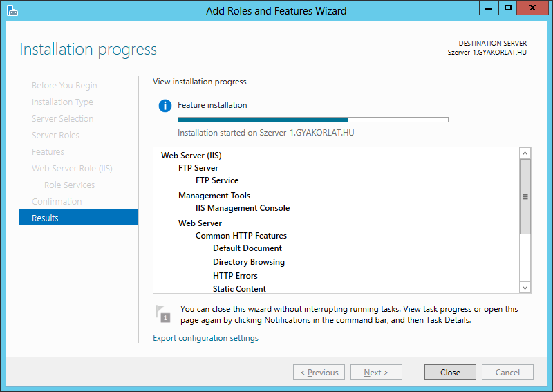The width and height of the screenshot is (553, 392).
Task: Click the Installation started status text
Action: [x=265, y=133]
